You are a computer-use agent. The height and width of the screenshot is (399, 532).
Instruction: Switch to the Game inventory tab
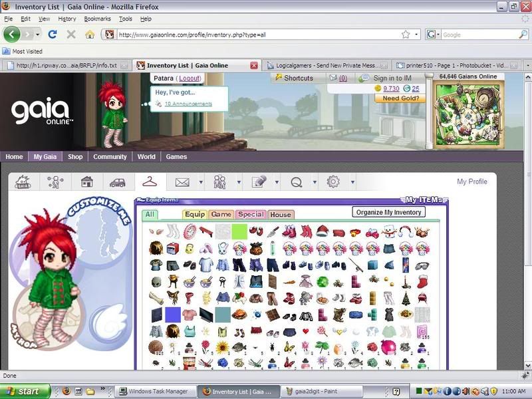pyautogui.click(x=221, y=214)
